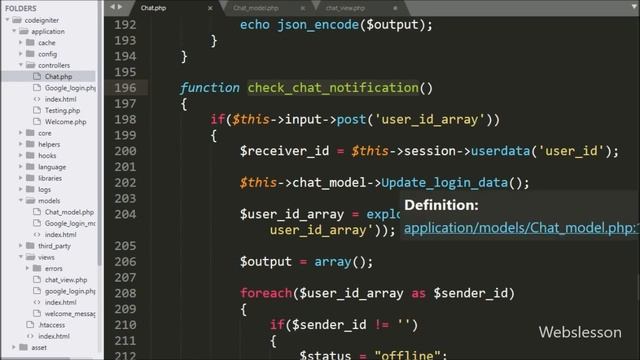Expand the asset folder arrow
Viewport: 640px width, 360px height.
(x=14, y=347)
